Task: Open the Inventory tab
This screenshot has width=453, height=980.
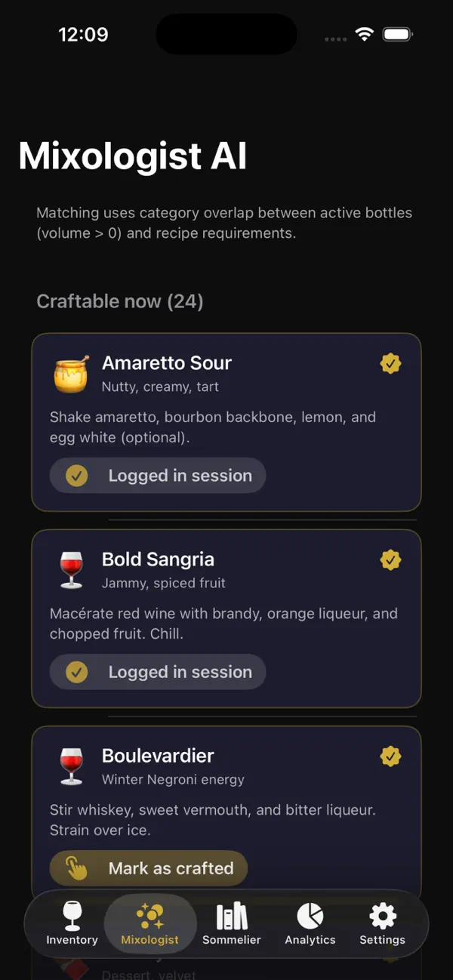Action: [x=72, y=923]
